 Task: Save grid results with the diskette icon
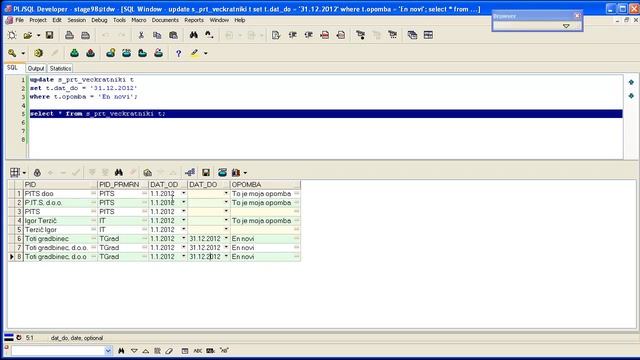point(206,173)
